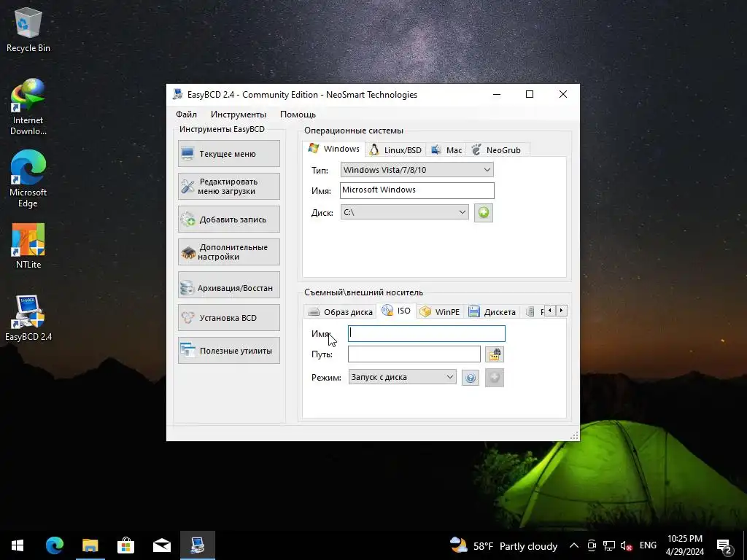Select Internet Download Manager desktop icon
The height and width of the screenshot is (560, 747).
coord(28,107)
